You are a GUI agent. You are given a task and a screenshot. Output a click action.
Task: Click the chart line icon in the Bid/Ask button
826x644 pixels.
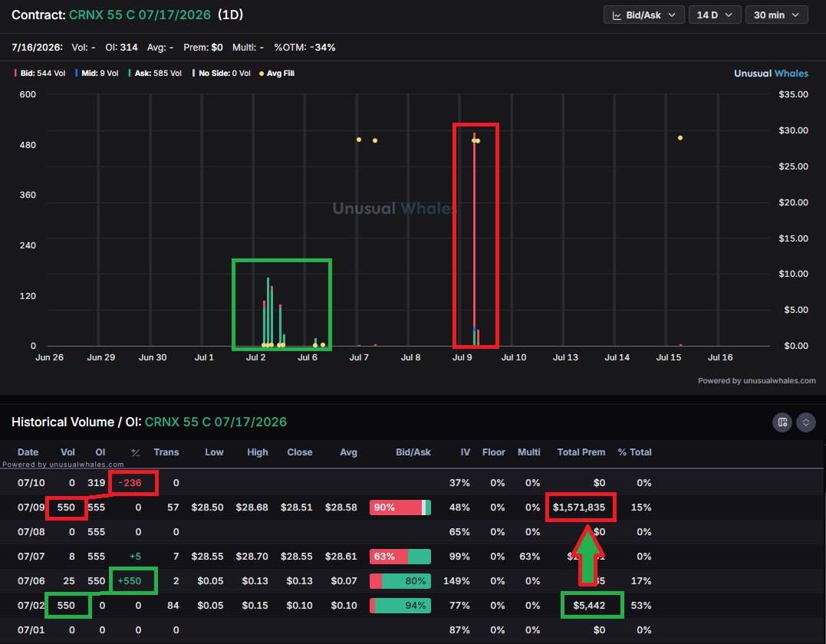point(617,16)
